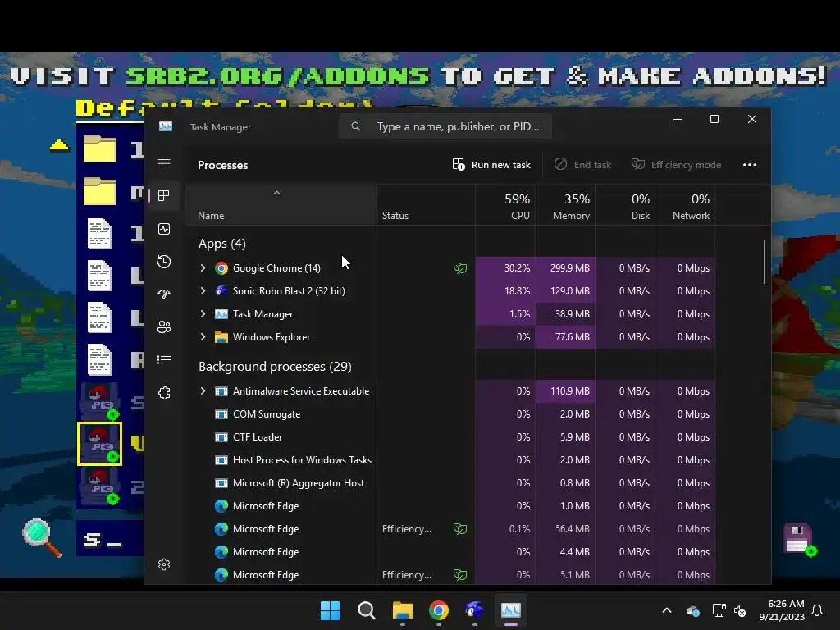Open the Users sidebar icon
The width and height of the screenshot is (840, 630).
164,326
